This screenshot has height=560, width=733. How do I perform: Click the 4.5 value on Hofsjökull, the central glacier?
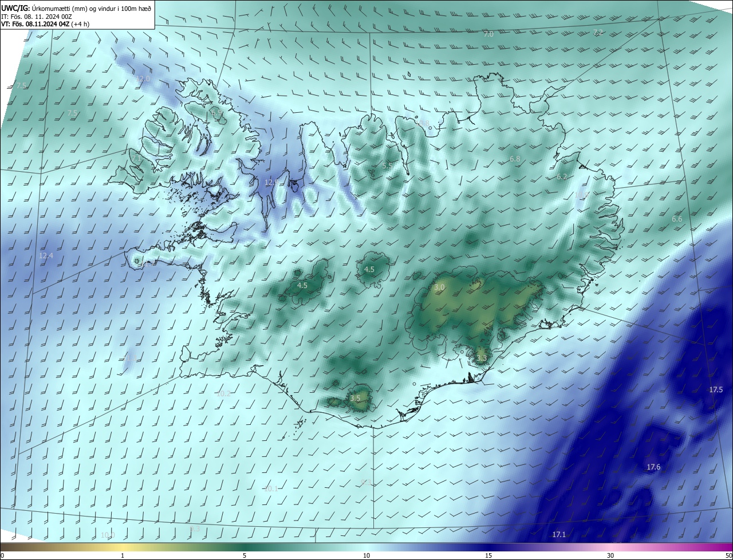(369, 269)
